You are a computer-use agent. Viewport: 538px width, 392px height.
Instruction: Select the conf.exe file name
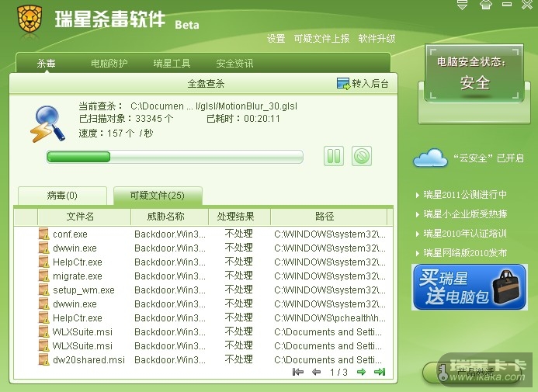click(70, 234)
